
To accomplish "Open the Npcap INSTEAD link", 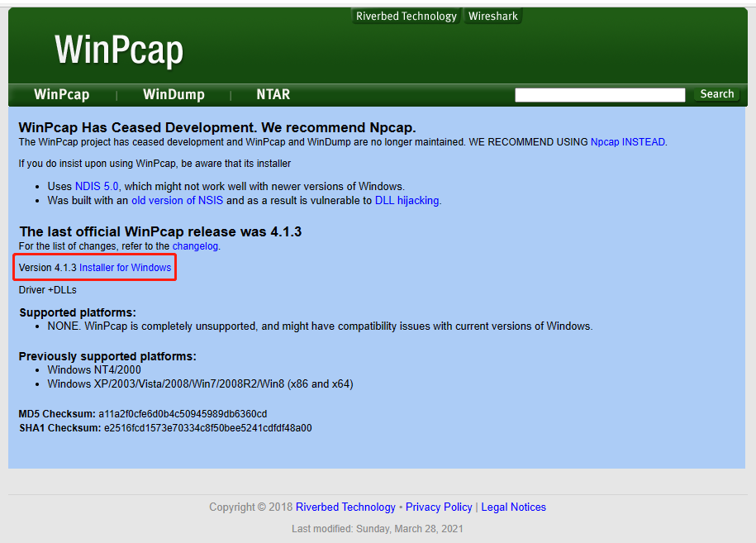I will pyautogui.click(x=628, y=142).
